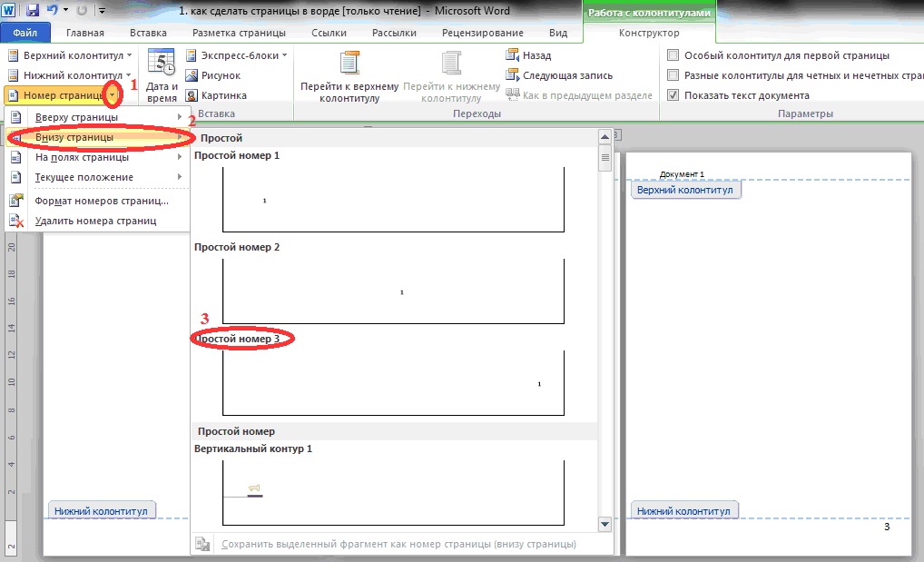Image resolution: width=924 pixels, height=562 pixels.
Task: Uncheck Показать текст документа
Action: coord(673,95)
